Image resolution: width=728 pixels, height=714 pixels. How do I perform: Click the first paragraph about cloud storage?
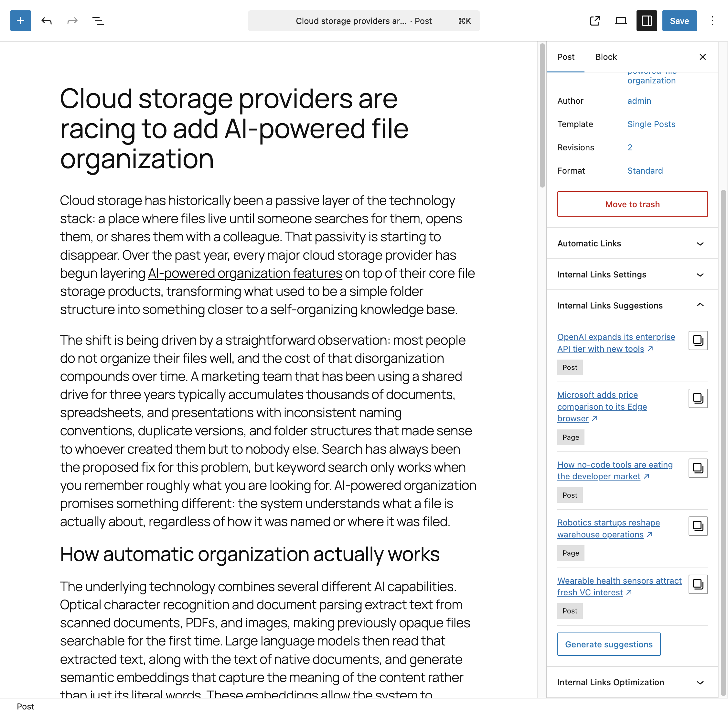tap(268, 255)
